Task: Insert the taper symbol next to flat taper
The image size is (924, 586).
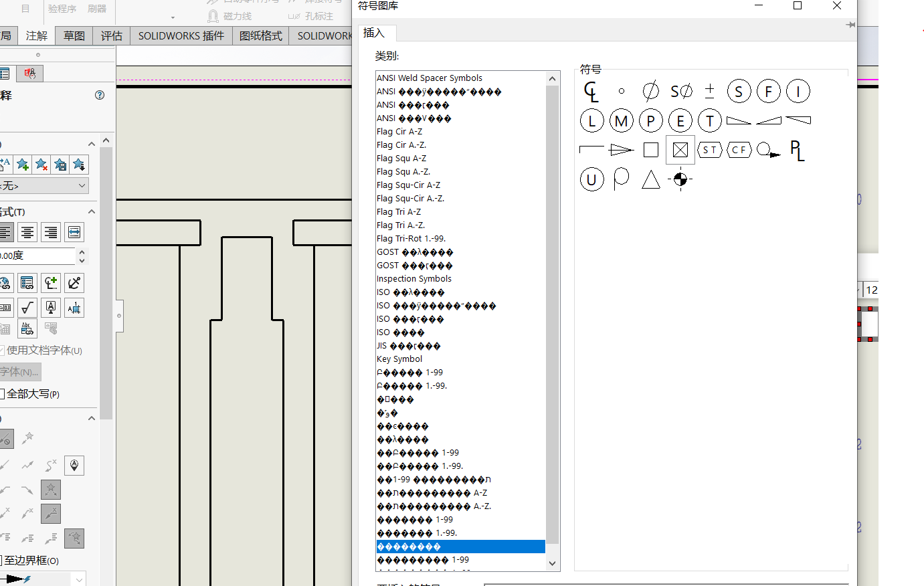Action: tap(769, 120)
